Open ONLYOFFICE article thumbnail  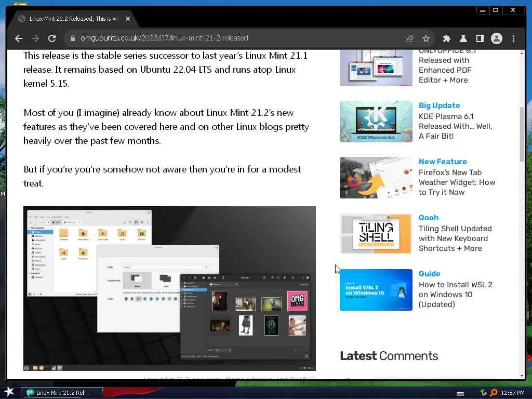coord(376,68)
